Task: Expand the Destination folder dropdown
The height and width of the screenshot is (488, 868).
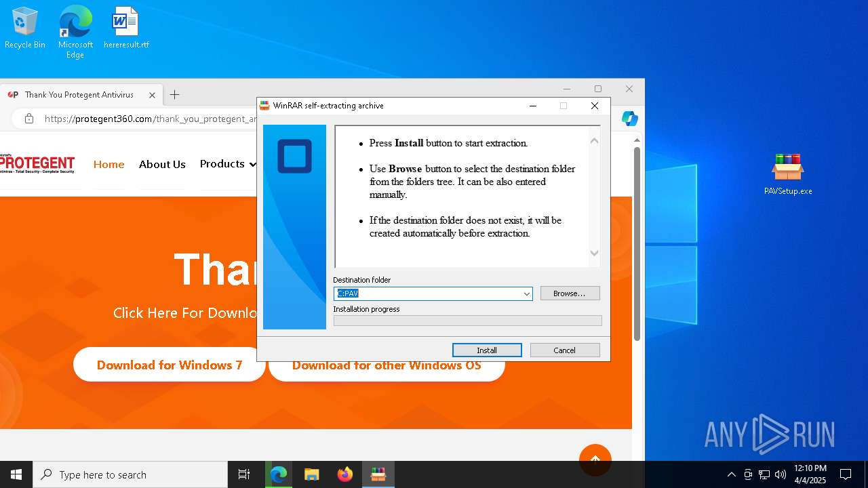Action: [x=526, y=293]
